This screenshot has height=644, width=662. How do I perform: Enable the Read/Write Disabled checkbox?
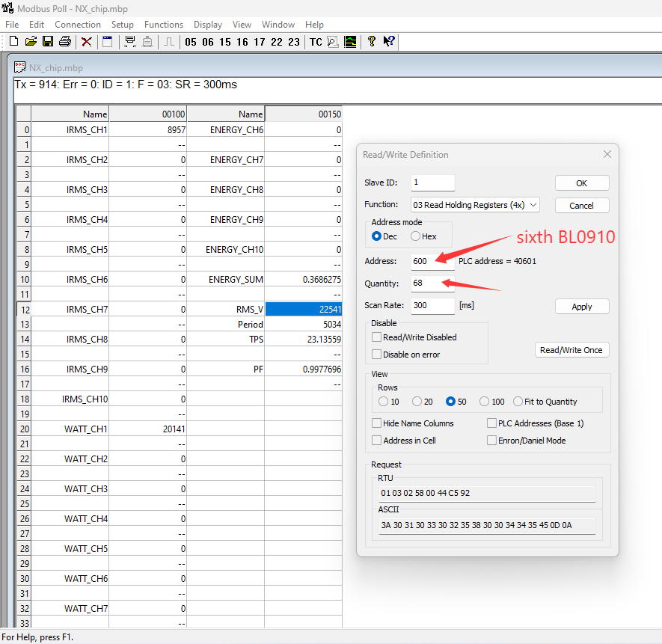coord(377,337)
